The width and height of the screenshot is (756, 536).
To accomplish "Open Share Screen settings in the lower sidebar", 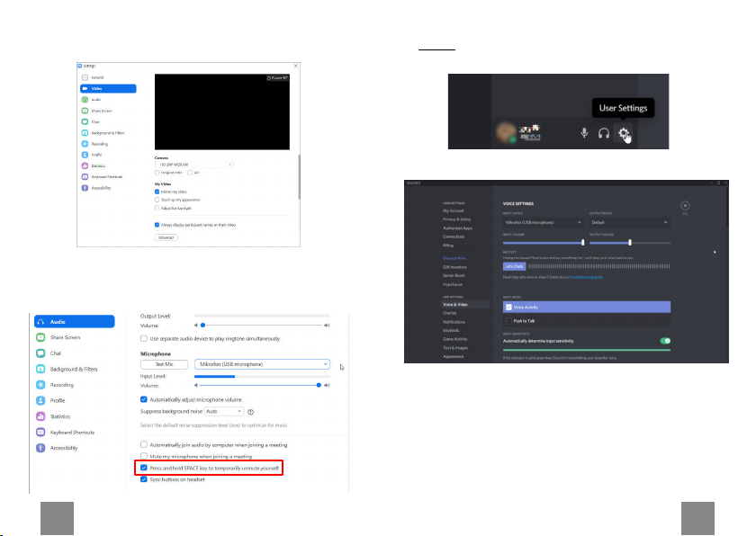I will (x=65, y=337).
